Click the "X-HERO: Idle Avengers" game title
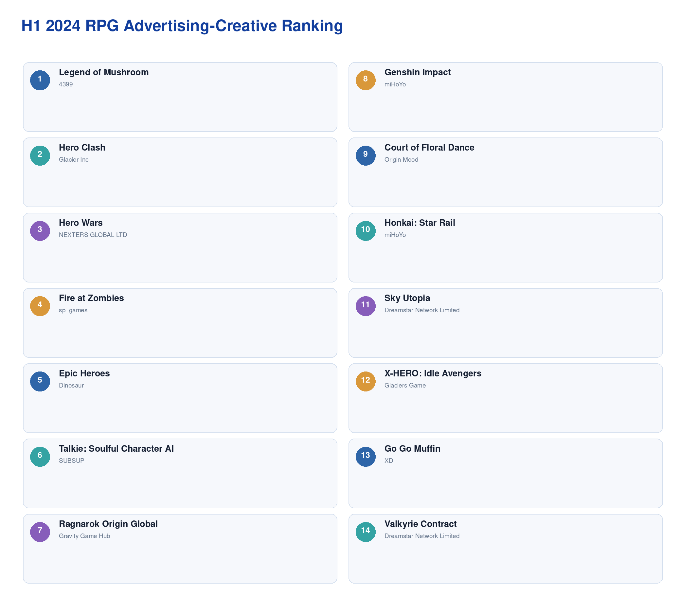This screenshot has width=697, height=616. 433,374
